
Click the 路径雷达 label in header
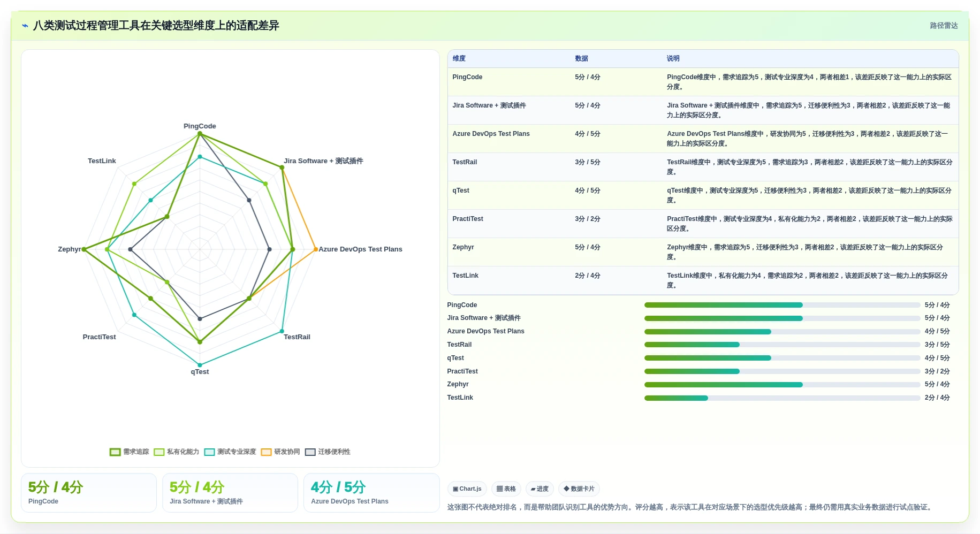point(944,26)
